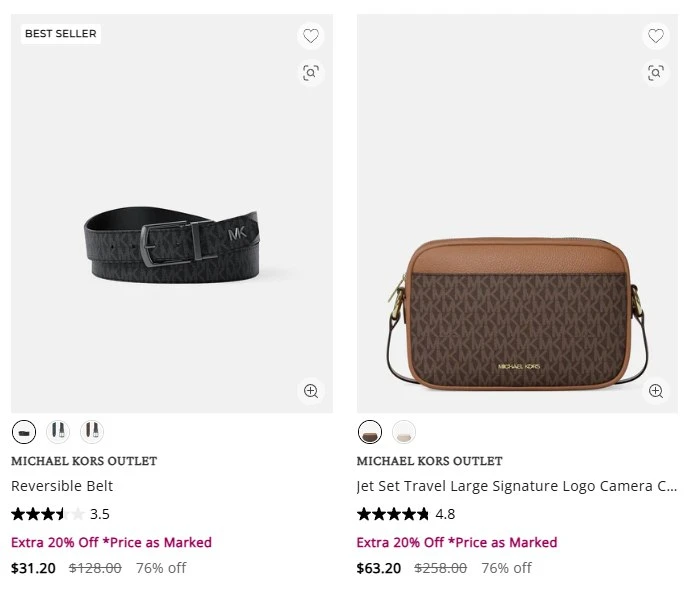View the belt's 3.5 star rating
Image resolution: width=694 pixels, height=595 pixels.
[x=60, y=514]
